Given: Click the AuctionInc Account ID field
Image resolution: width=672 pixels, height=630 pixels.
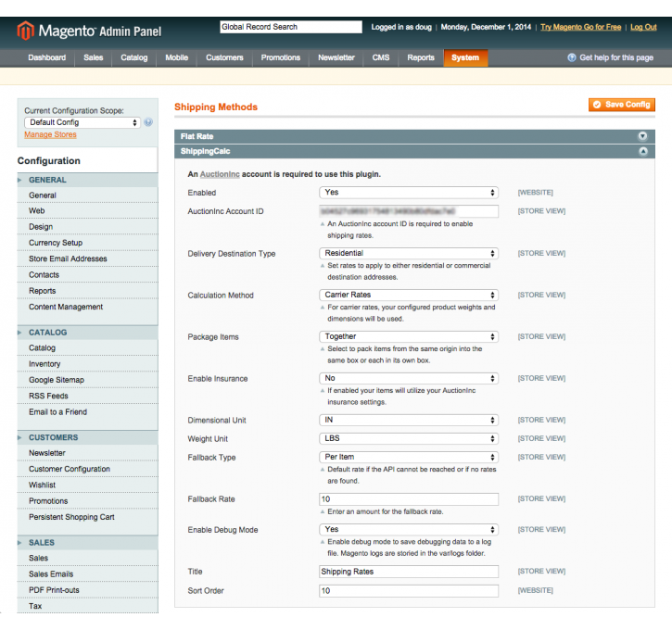Looking at the screenshot, I should (409, 211).
